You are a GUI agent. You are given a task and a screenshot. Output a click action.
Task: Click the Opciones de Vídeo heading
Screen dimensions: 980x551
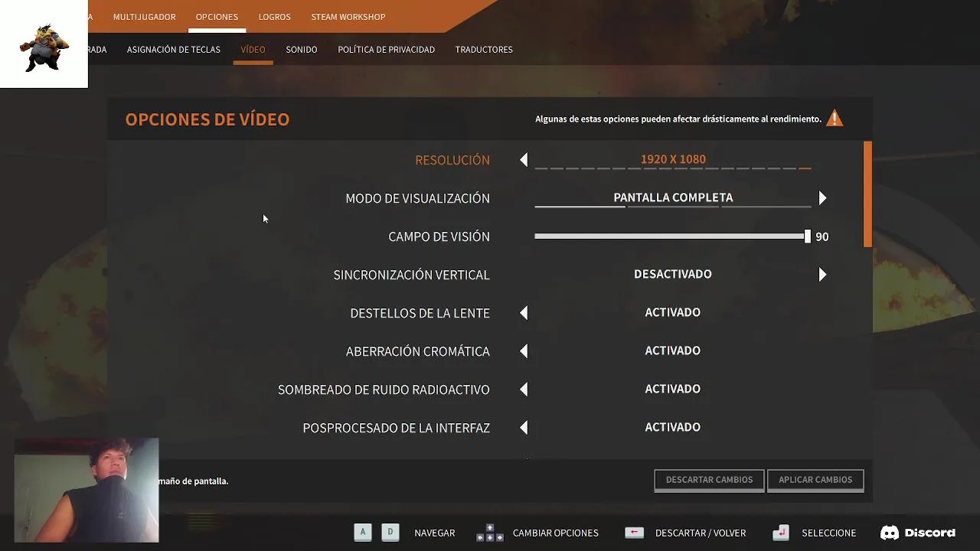click(207, 119)
